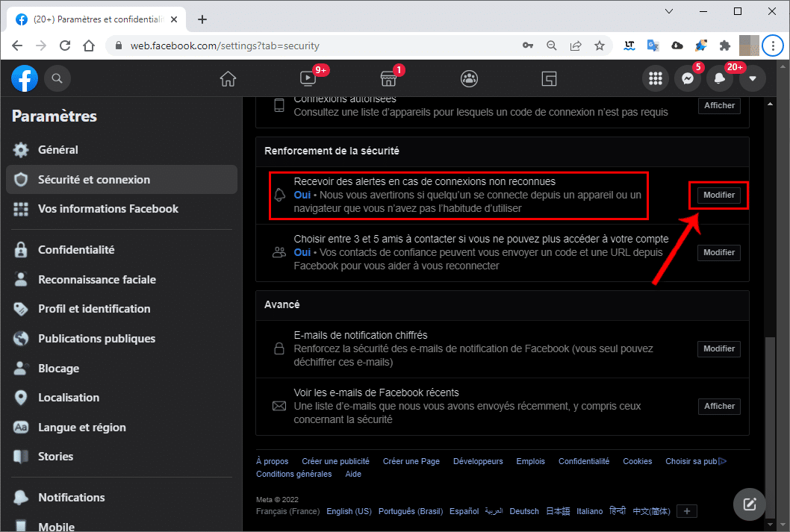The image size is (790, 532).
Task: Open Blocage settings
Action: (x=122, y=369)
